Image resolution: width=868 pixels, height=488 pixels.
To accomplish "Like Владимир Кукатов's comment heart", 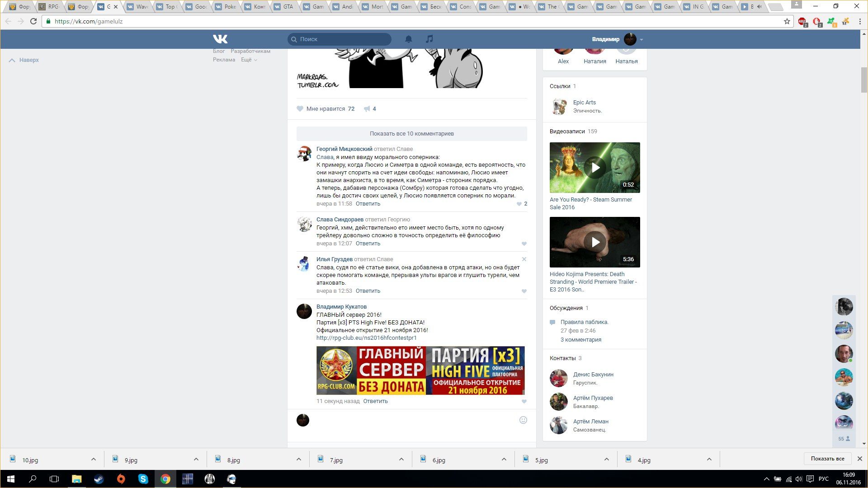I will pyautogui.click(x=524, y=402).
